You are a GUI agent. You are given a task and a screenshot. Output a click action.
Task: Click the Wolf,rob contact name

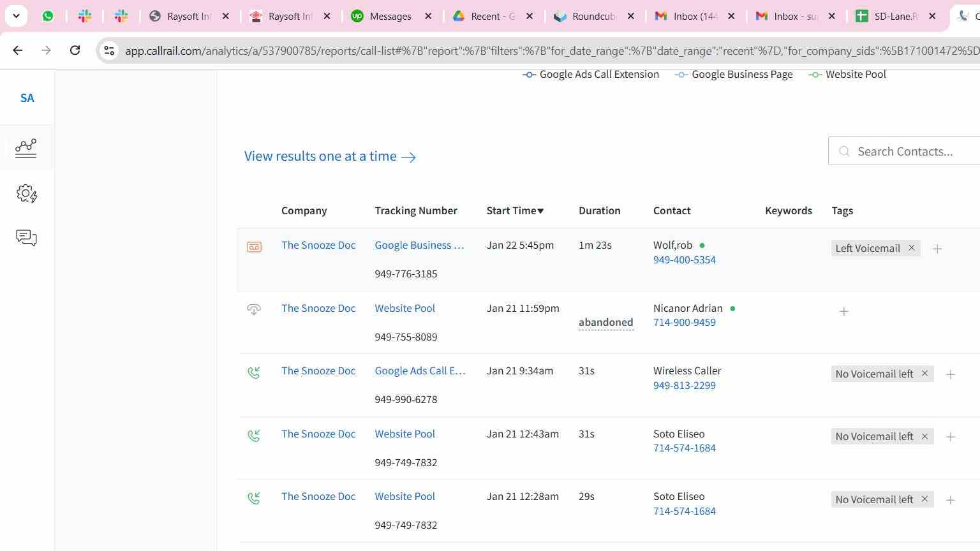pyautogui.click(x=672, y=245)
